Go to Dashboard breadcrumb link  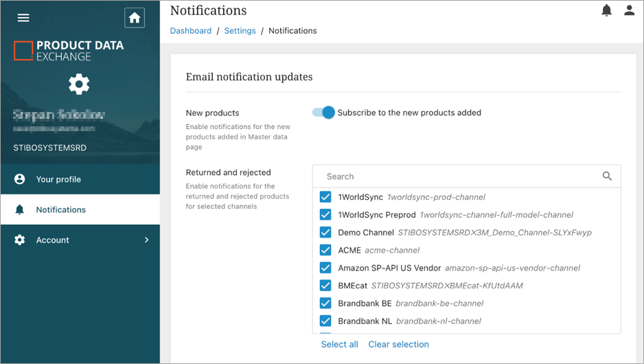coord(191,31)
